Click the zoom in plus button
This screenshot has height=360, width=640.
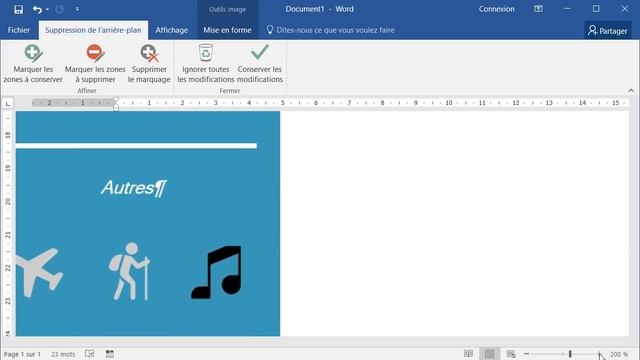600,354
